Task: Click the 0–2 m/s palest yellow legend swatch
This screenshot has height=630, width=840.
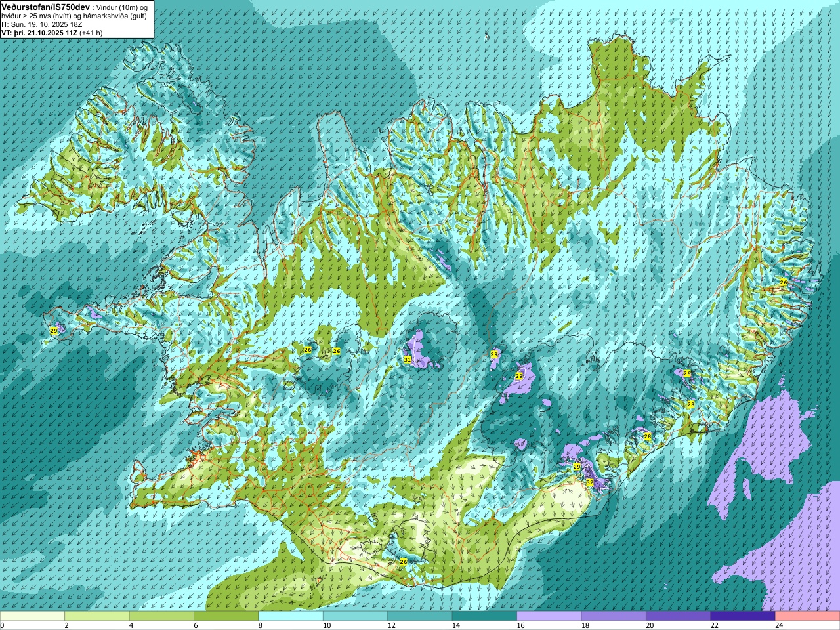Action: tap(32, 616)
